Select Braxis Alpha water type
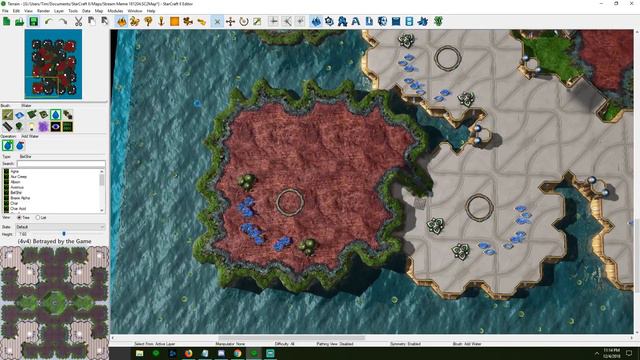 pyautogui.click(x=20, y=198)
